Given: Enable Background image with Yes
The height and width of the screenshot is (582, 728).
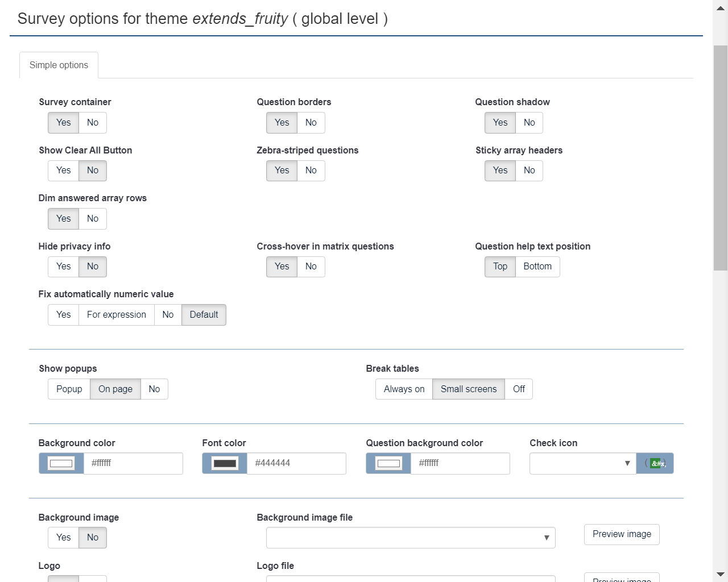Looking at the screenshot, I should [64, 538].
